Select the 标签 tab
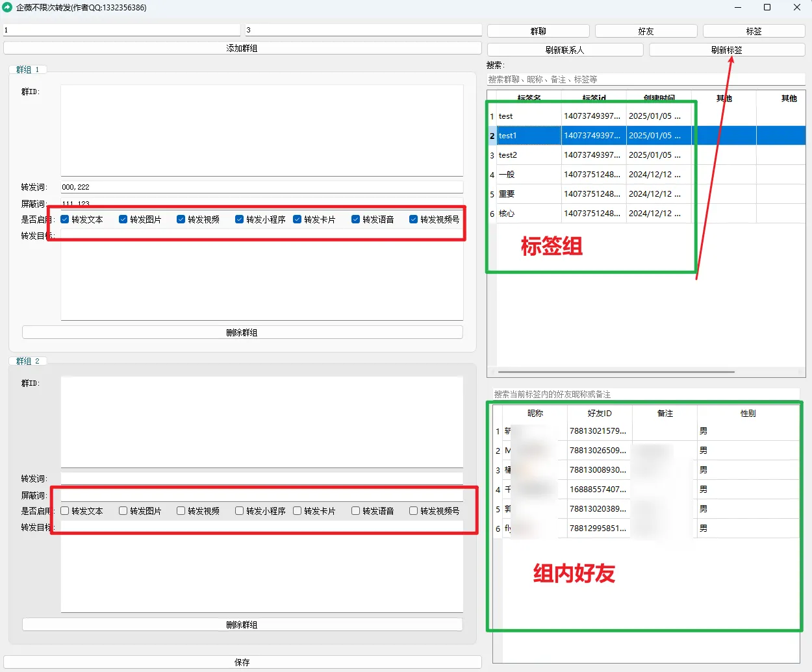The width and height of the screenshot is (812, 672). point(754,31)
